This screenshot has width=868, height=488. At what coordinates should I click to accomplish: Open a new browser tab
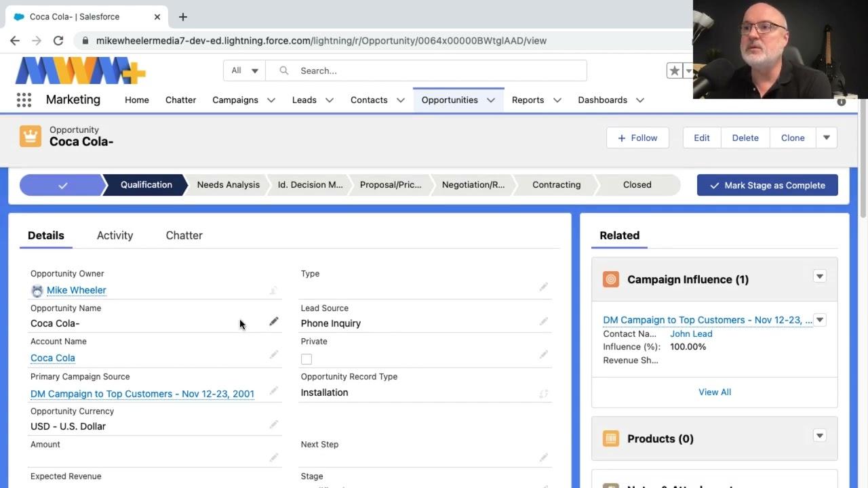(x=182, y=16)
